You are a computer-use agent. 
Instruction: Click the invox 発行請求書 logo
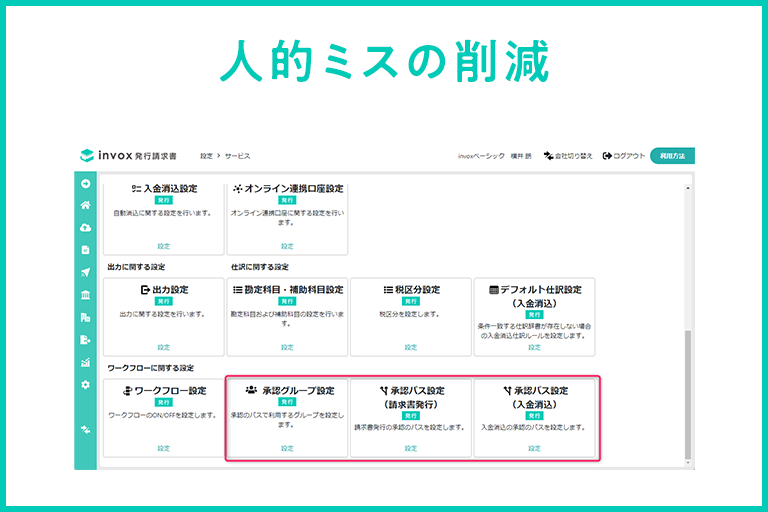tap(129, 156)
